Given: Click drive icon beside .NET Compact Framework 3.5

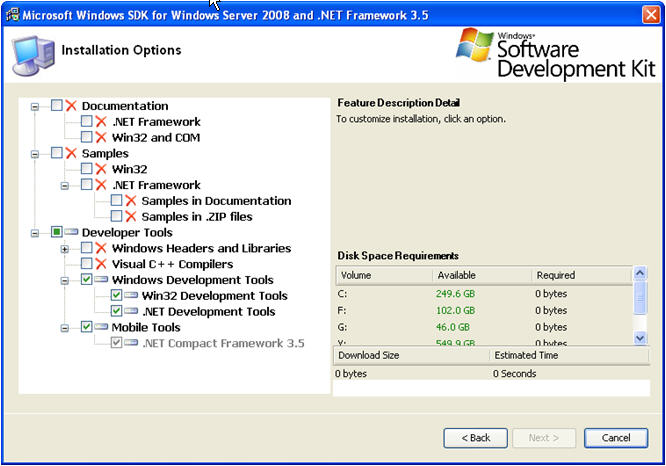Looking at the screenshot, I should click(131, 342).
